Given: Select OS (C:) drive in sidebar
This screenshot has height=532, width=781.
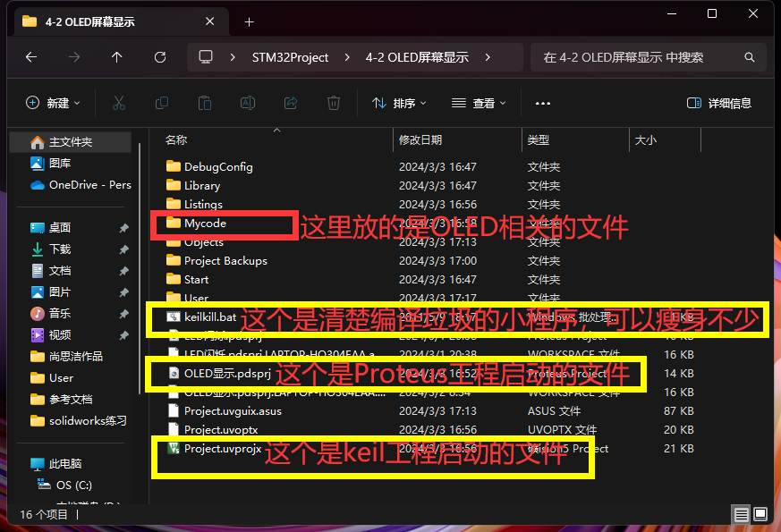Looking at the screenshot, I should [64, 485].
